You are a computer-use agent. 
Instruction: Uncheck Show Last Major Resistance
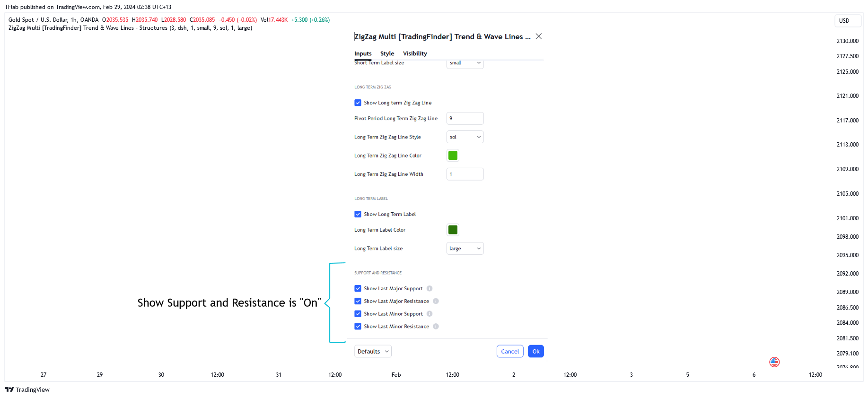(358, 301)
